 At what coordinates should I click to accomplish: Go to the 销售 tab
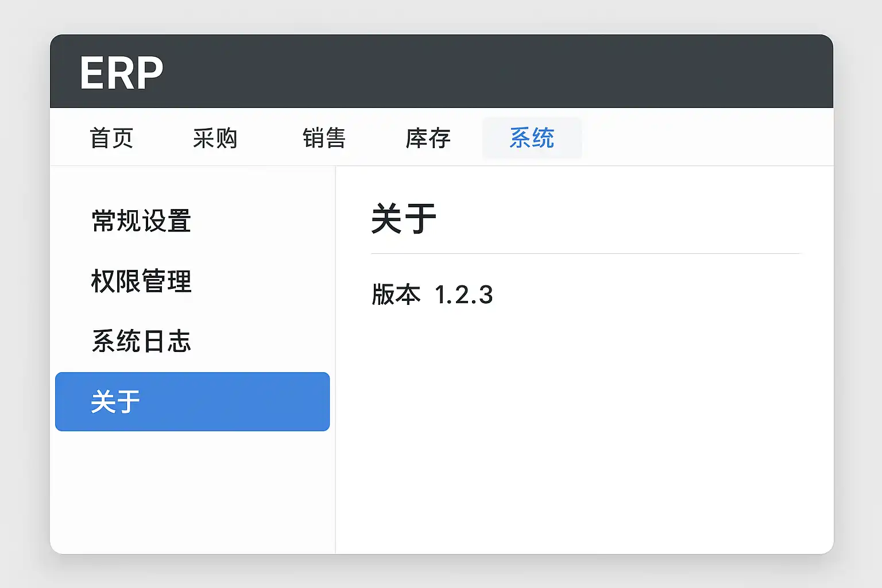coord(324,138)
